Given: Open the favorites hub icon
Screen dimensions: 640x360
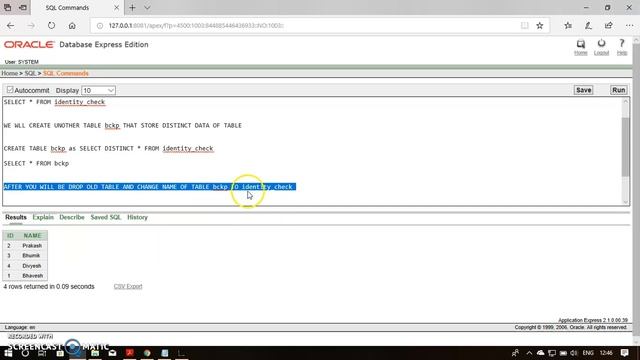Looking at the screenshot, I should click(x=568, y=25).
